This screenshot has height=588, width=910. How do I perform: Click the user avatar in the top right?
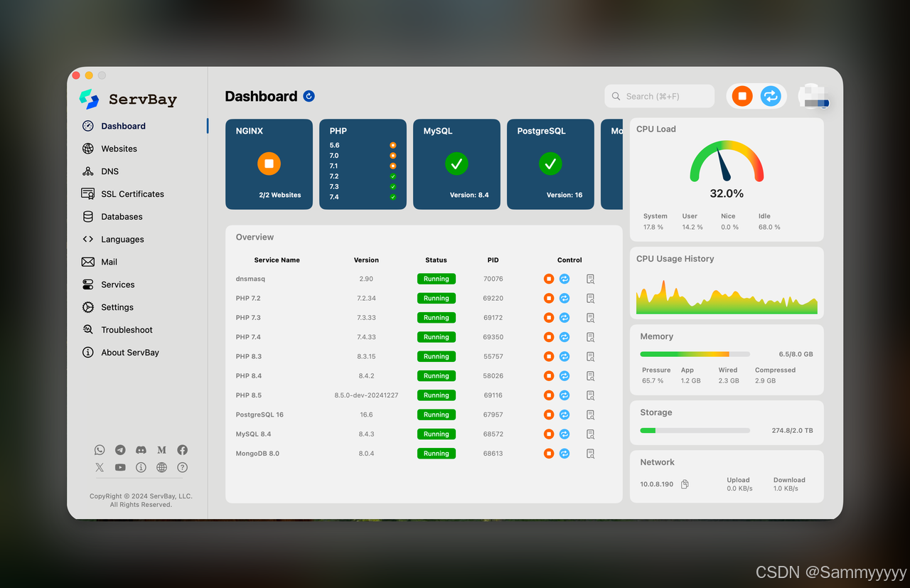point(814,96)
